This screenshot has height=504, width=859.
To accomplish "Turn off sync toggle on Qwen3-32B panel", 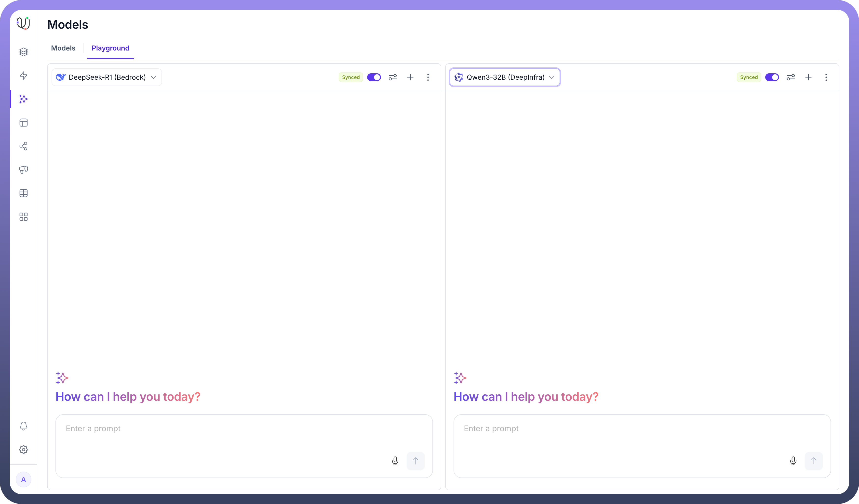I will (x=772, y=77).
